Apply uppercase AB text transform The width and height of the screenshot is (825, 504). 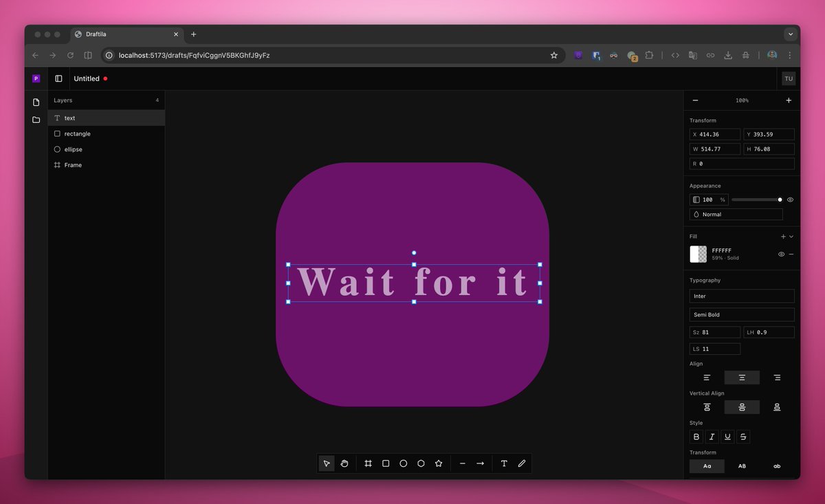pos(742,466)
